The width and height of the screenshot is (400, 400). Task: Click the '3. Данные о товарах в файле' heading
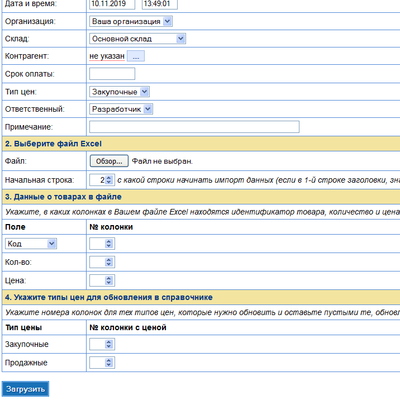point(63,197)
